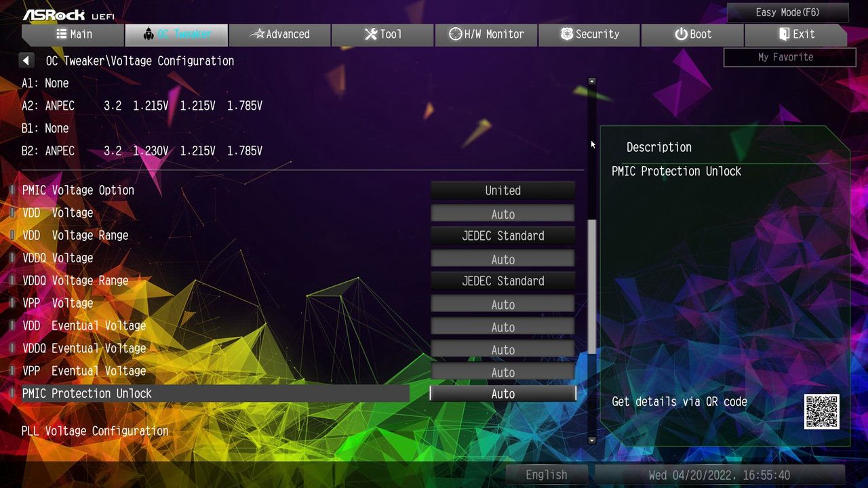Viewport: 868px width, 488px height.
Task: Click the VPP Voltage Auto field
Action: click(x=503, y=304)
